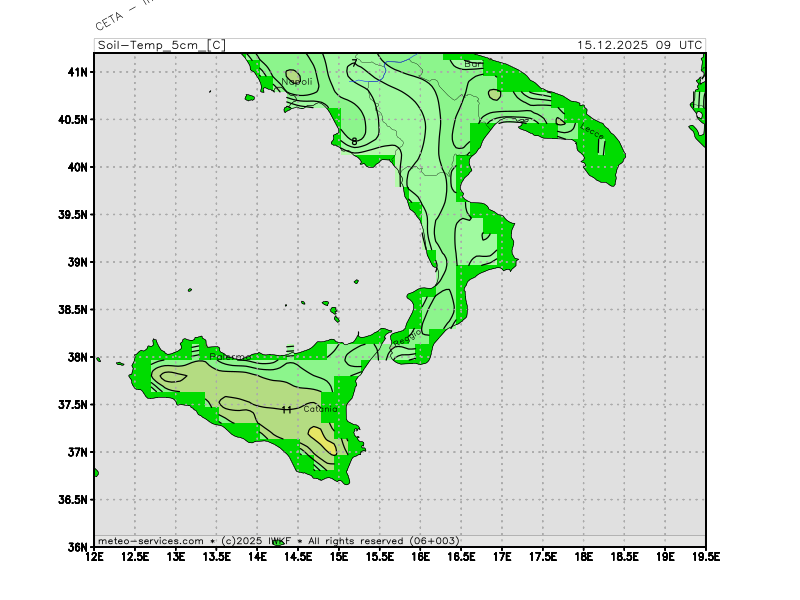800x600 pixels.
Task: Select the contour label 11 in Sicily
Action: 287,410
